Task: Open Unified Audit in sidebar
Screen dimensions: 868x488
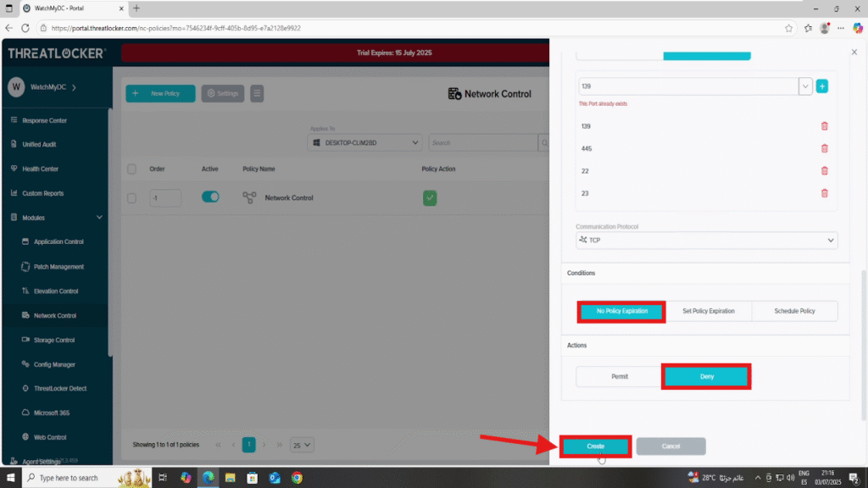Action: (x=39, y=144)
